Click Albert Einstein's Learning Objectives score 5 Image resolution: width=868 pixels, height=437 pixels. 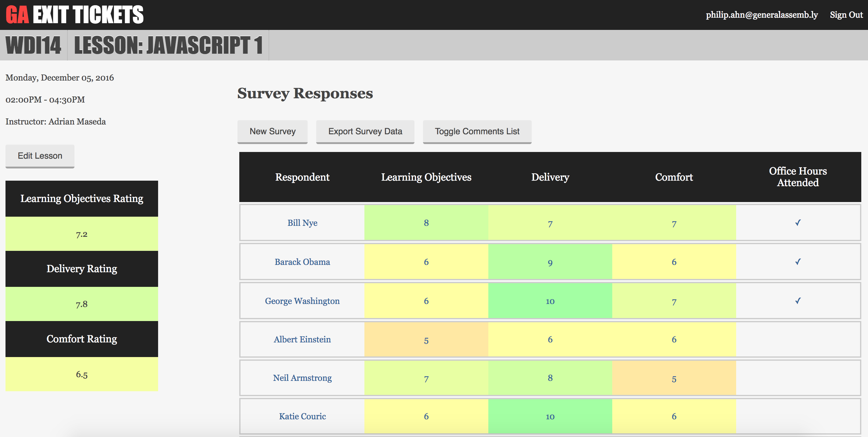(426, 339)
